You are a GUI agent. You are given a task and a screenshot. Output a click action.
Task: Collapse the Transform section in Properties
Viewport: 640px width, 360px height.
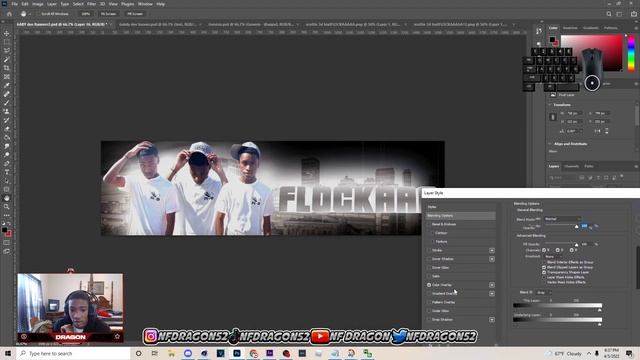click(x=550, y=105)
